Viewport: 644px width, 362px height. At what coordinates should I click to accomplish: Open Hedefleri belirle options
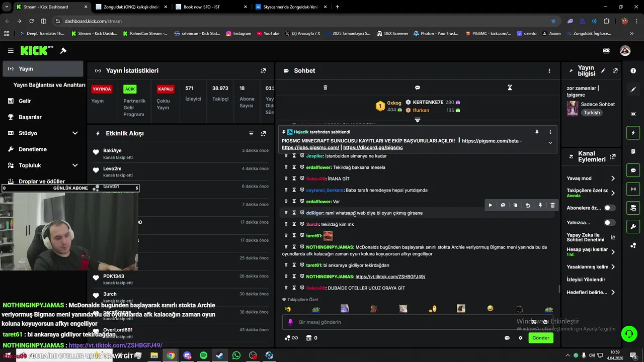click(x=591, y=292)
